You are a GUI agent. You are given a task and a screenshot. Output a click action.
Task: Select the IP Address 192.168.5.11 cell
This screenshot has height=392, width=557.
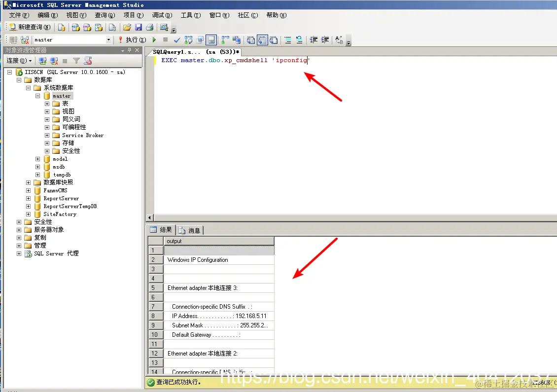[x=219, y=316]
